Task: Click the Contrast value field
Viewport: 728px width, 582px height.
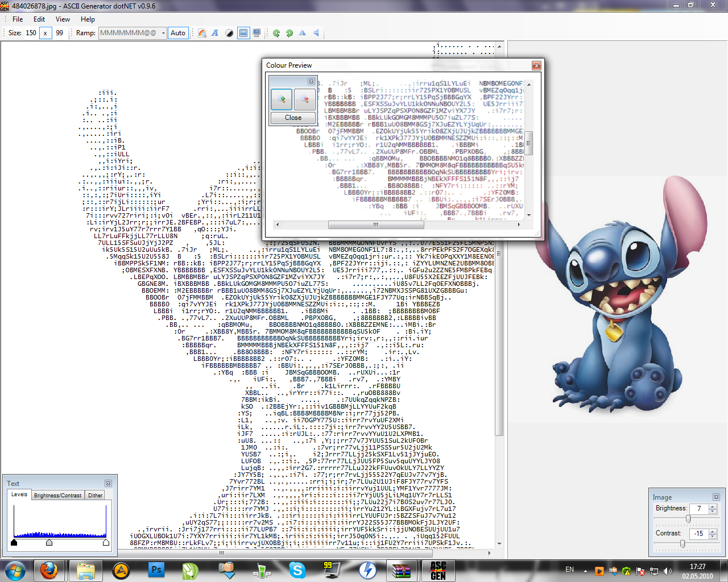Action: 699,534
